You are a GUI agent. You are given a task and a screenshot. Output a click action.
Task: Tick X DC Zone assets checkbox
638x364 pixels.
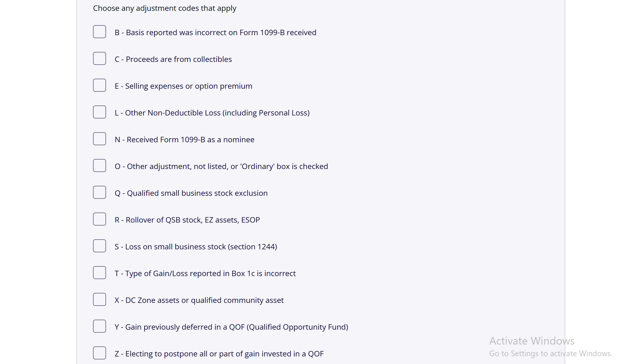[99, 300]
